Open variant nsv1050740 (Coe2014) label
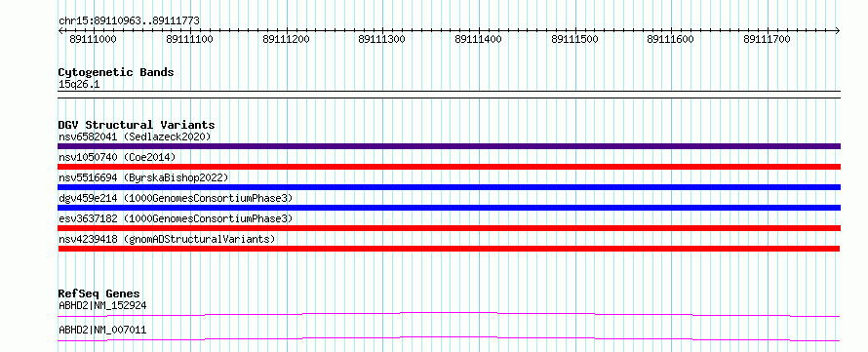 click(x=117, y=157)
